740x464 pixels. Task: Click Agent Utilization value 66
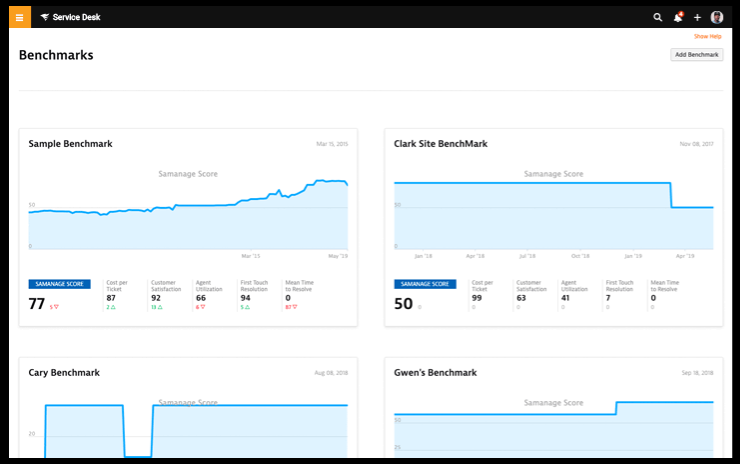click(201, 298)
